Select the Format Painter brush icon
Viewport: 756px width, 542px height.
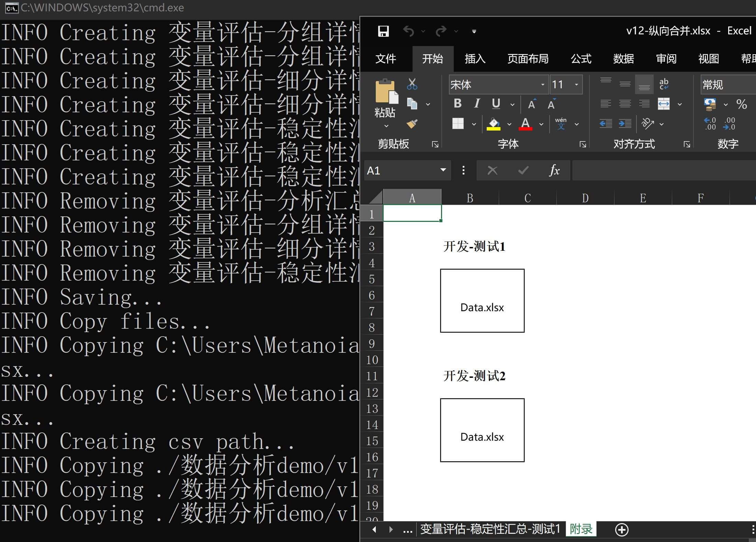[411, 124]
